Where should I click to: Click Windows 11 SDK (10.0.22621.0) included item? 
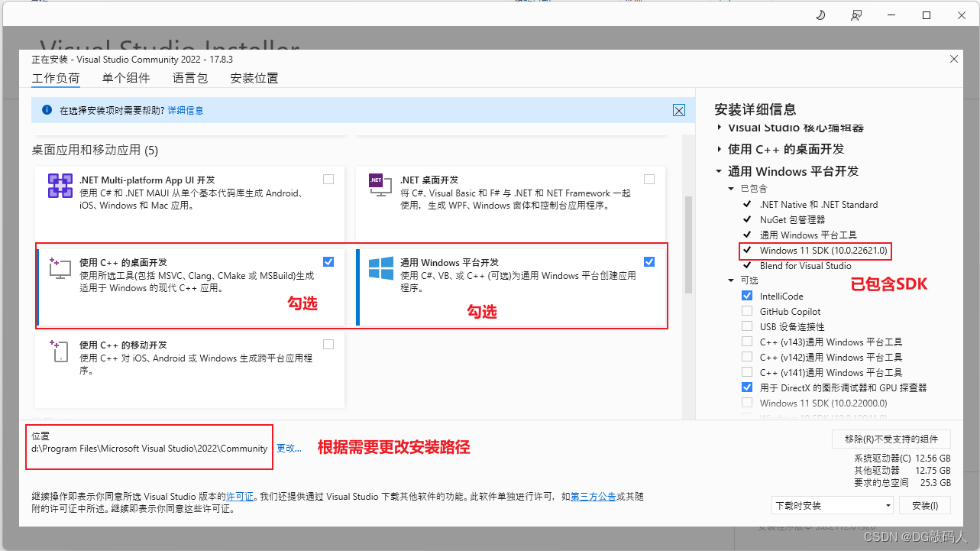click(824, 251)
